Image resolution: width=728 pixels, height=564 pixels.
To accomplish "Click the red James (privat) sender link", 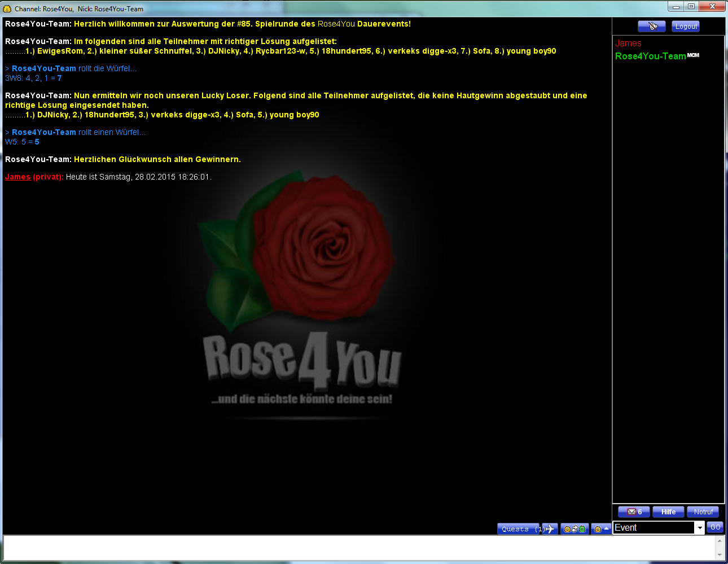I will pyautogui.click(x=17, y=177).
